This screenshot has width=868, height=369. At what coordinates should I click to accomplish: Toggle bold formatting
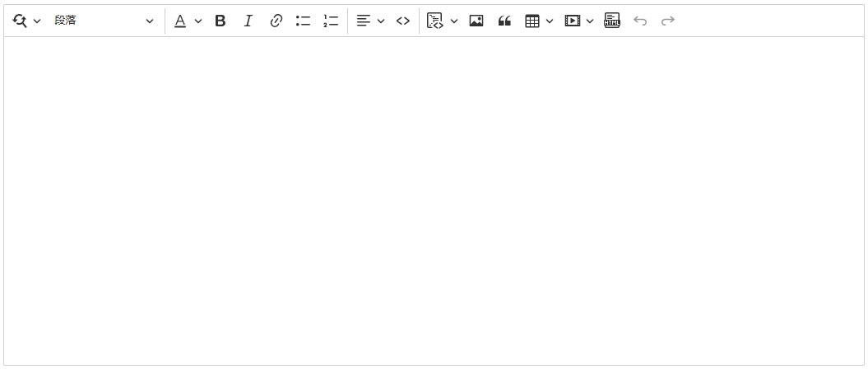pyautogui.click(x=220, y=21)
